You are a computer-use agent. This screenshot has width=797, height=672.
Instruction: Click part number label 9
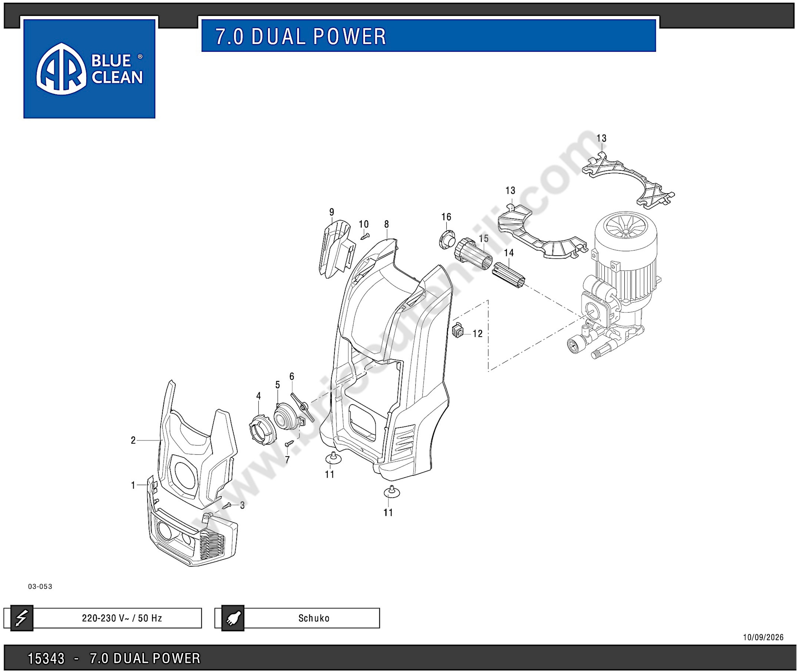pyautogui.click(x=331, y=212)
